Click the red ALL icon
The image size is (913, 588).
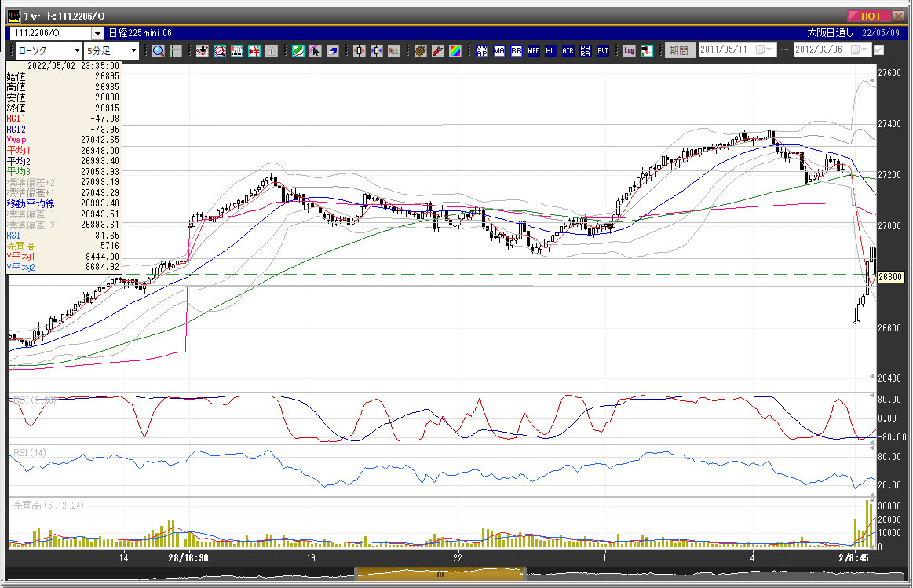393,51
